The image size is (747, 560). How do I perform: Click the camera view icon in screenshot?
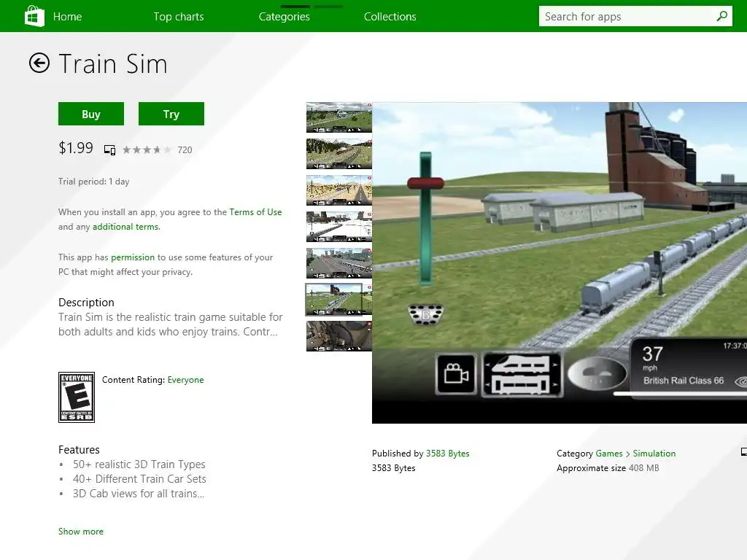coord(456,374)
